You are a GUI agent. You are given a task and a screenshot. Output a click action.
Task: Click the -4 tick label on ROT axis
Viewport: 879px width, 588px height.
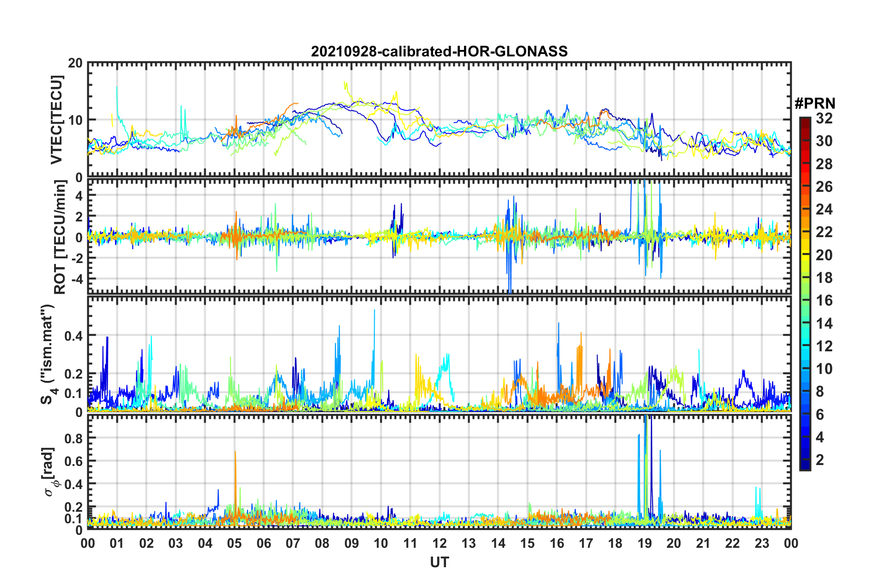click(x=75, y=279)
